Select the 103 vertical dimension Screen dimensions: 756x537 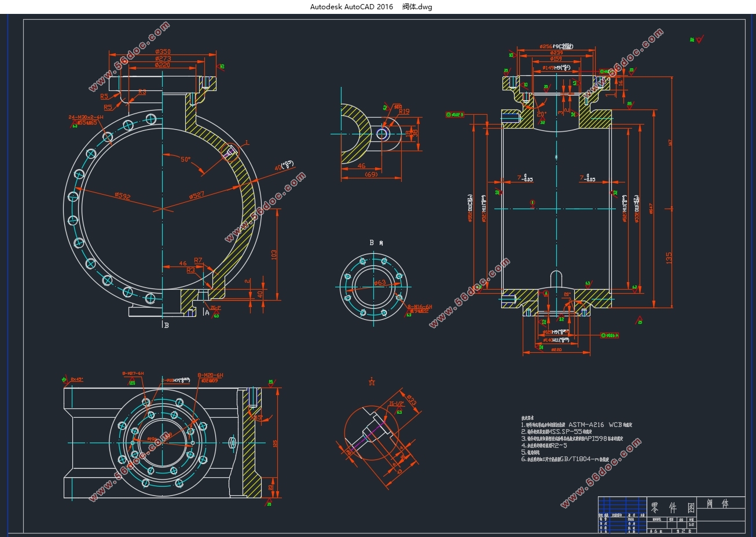[274, 254]
